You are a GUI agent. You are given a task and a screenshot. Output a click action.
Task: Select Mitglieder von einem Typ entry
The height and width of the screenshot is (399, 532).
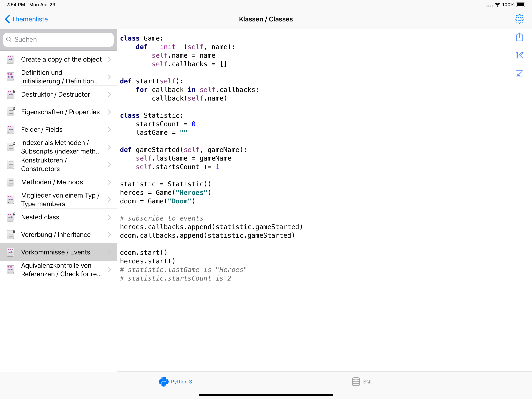(x=60, y=199)
